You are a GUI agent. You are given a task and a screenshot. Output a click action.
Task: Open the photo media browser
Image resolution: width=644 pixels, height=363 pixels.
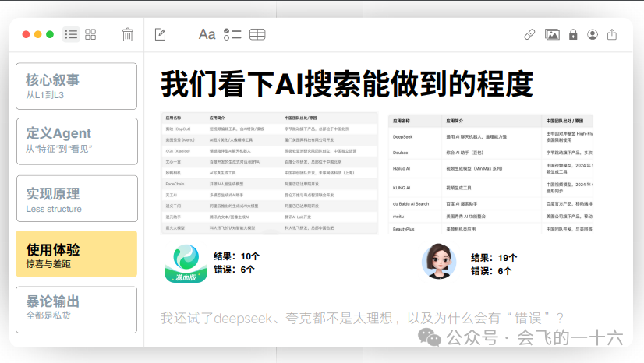click(x=552, y=34)
